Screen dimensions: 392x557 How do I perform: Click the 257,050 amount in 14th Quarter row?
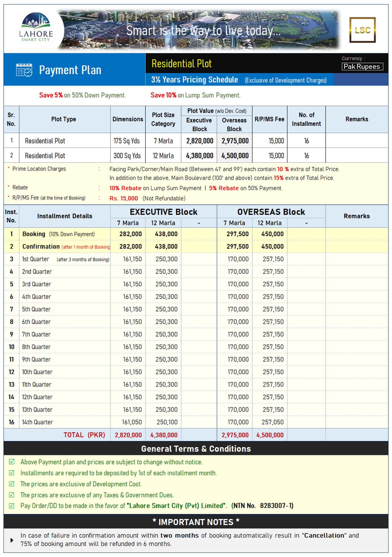pos(273,422)
